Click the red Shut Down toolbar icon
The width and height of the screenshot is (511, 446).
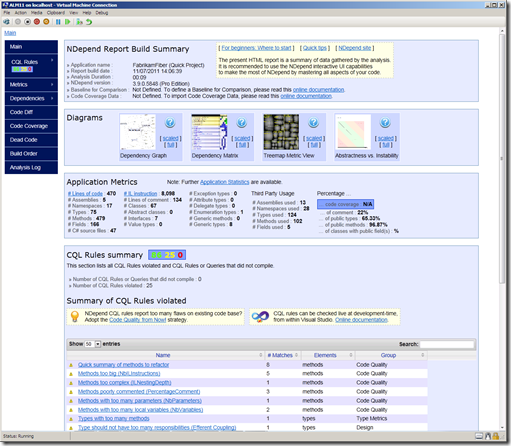point(37,22)
